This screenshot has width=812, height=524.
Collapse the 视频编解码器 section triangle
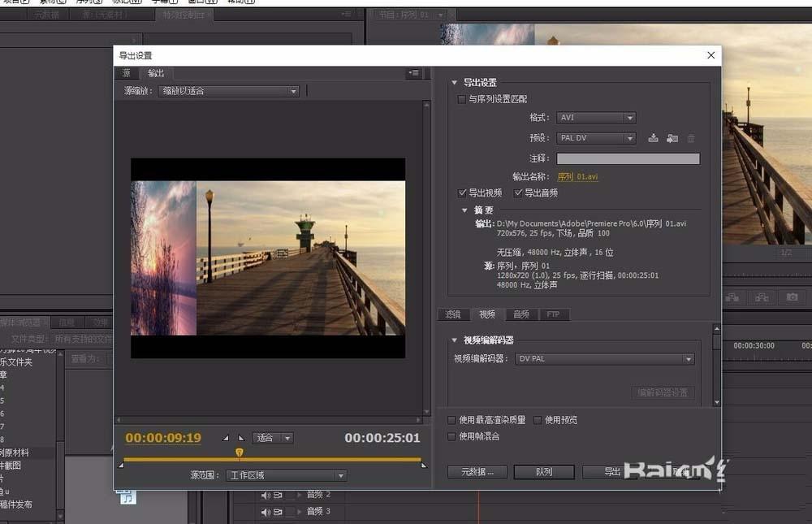click(x=455, y=340)
